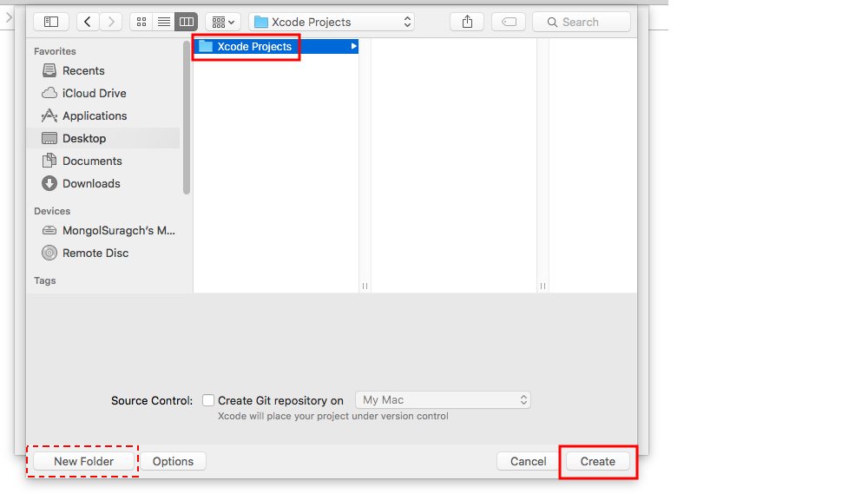Screen dimensions: 868x494
Task: Toggle the sidebar visibility button
Action: tap(51, 23)
